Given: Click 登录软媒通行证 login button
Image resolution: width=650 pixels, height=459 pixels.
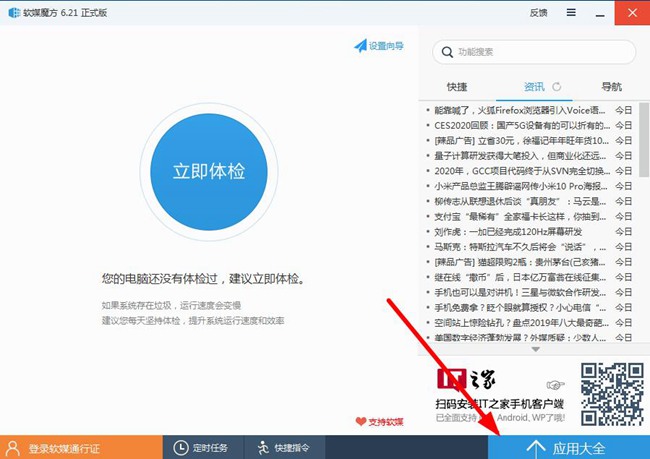Looking at the screenshot, I should [81, 447].
